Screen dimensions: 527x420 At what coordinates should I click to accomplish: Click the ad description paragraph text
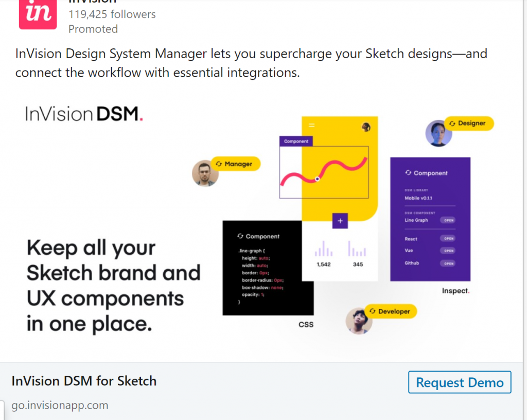(251, 63)
